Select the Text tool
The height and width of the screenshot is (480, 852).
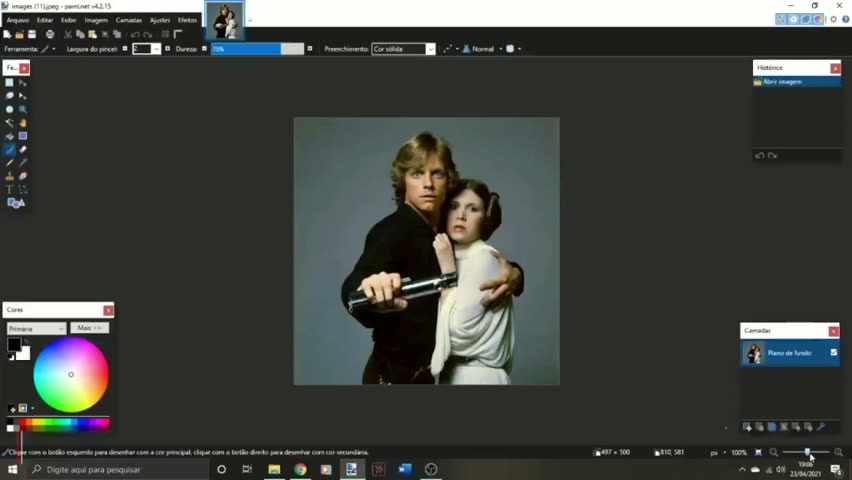click(9, 190)
